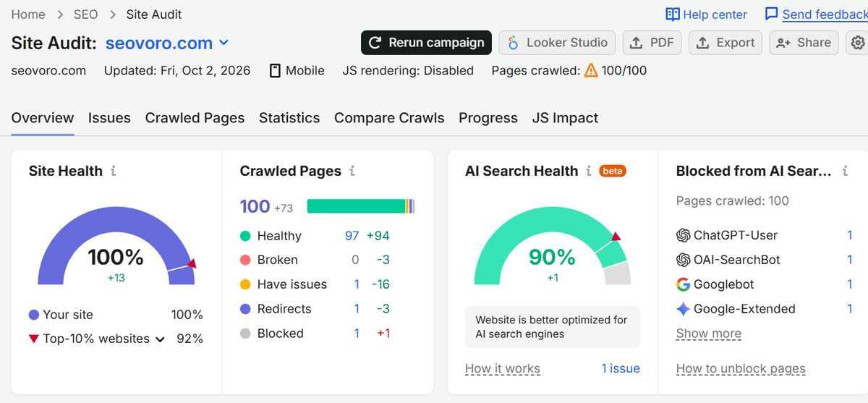Click the pages crawled warning triangle icon
This screenshot has height=403, width=868.
pyautogui.click(x=591, y=70)
